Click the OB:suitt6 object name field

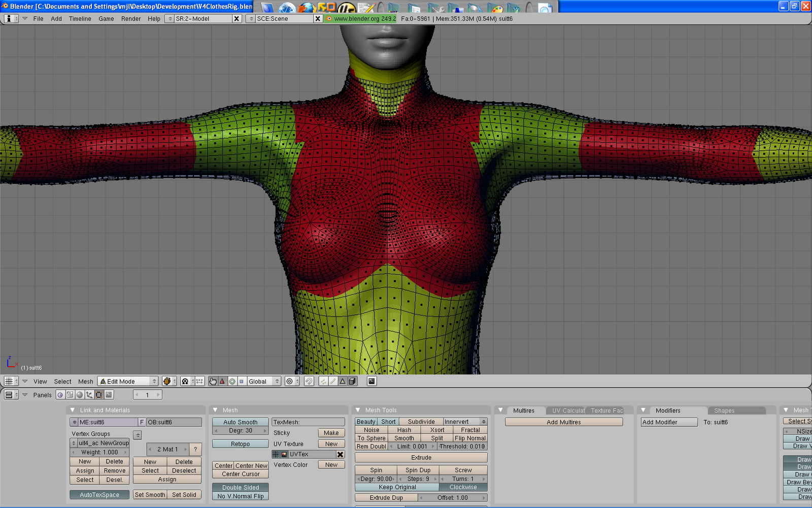174,422
